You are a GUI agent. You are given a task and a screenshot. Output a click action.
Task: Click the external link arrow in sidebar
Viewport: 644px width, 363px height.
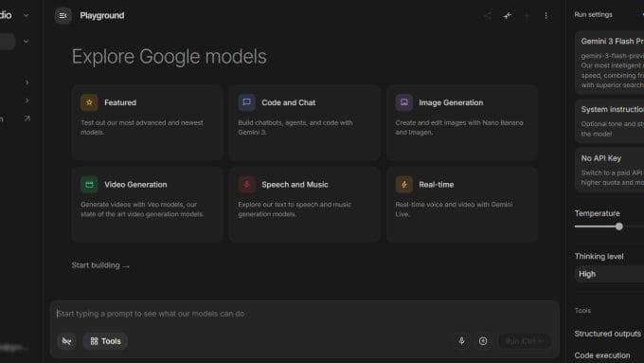point(27,118)
